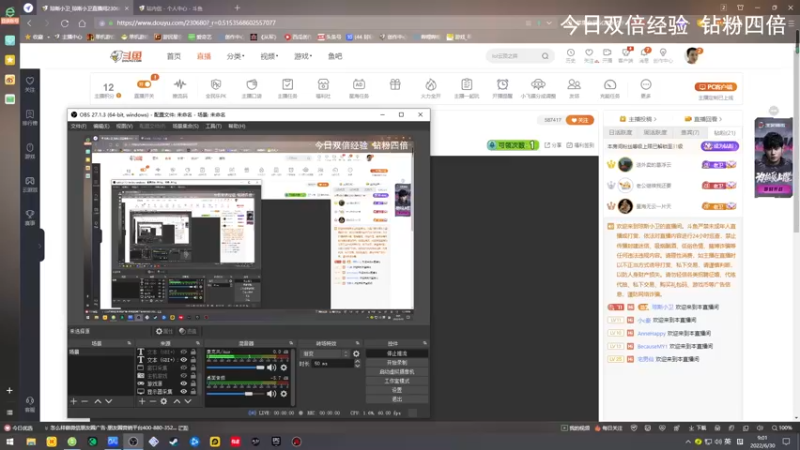Open user avatar in Douyu header
Image resolution: width=800 pixels, height=450 pixels.
pyautogui.click(x=692, y=56)
